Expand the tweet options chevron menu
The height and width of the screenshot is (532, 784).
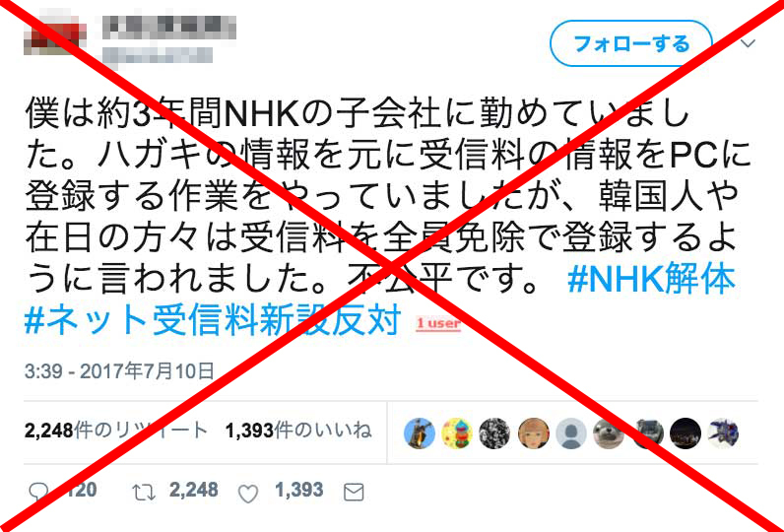[748, 43]
